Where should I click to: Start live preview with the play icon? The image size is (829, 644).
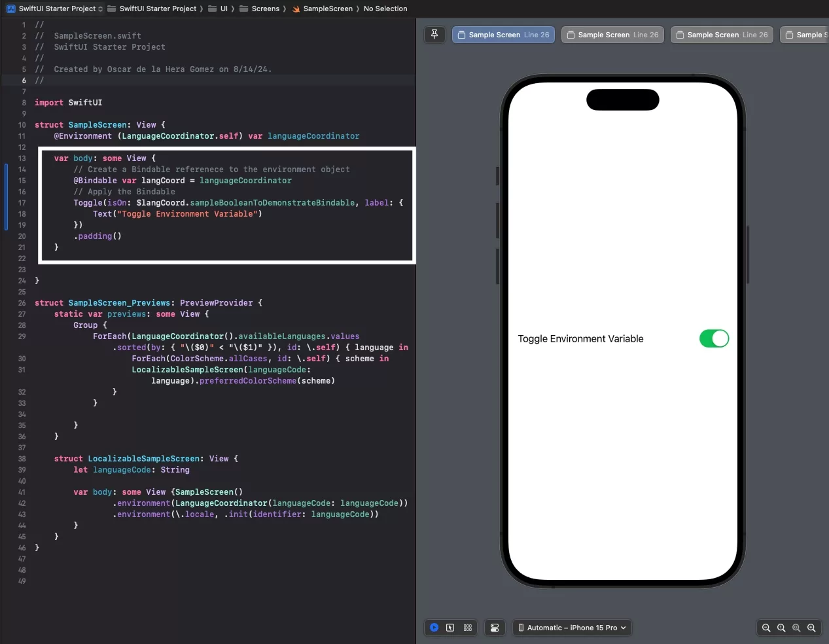434,628
